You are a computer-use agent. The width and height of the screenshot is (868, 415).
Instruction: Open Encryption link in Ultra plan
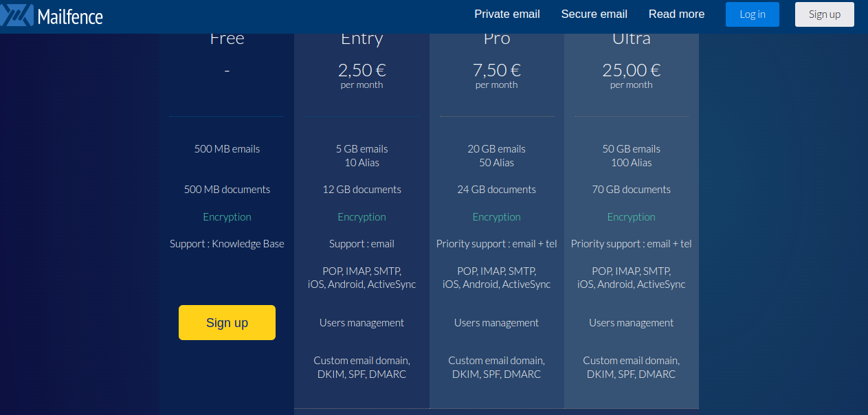[631, 217]
